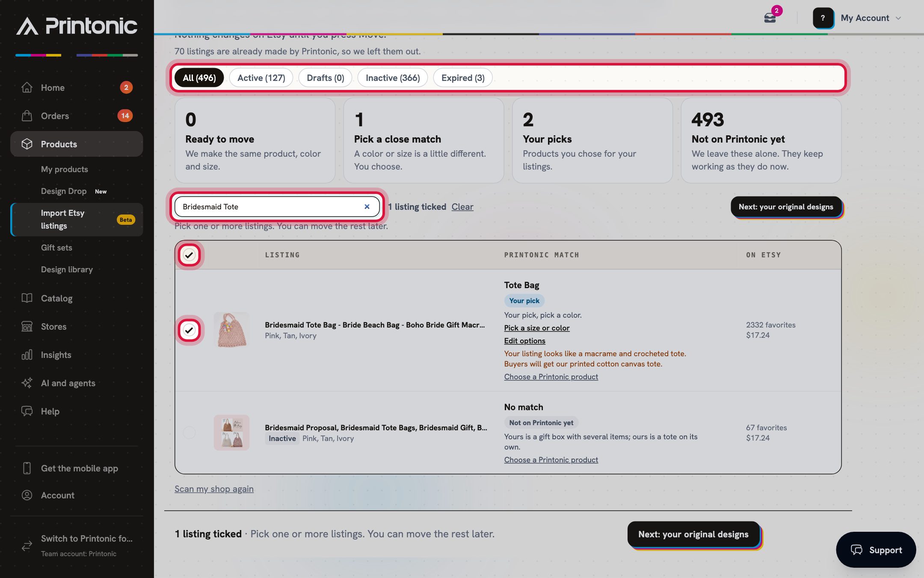Image resolution: width=924 pixels, height=578 pixels.
Task: Click the Clear ticked listings link
Action: pos(462,206)
